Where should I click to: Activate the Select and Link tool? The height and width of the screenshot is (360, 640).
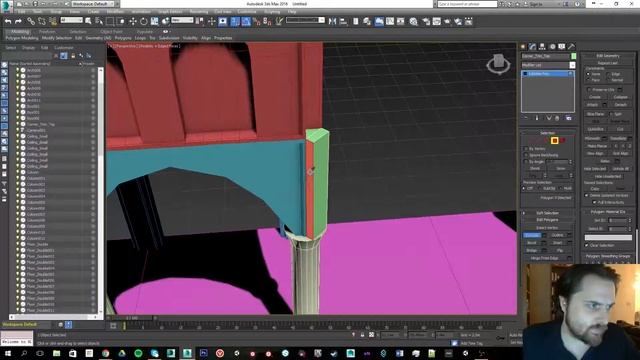(x=31, y=21)
